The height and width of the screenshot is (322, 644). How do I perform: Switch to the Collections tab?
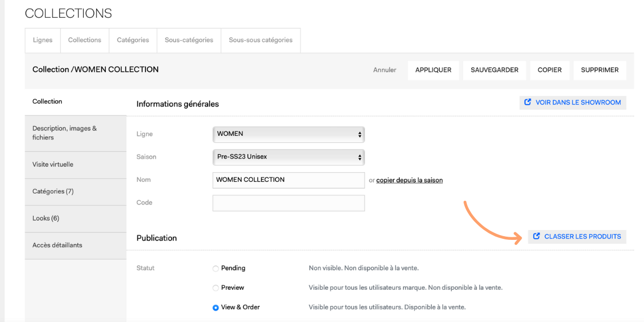pos(85,40)
